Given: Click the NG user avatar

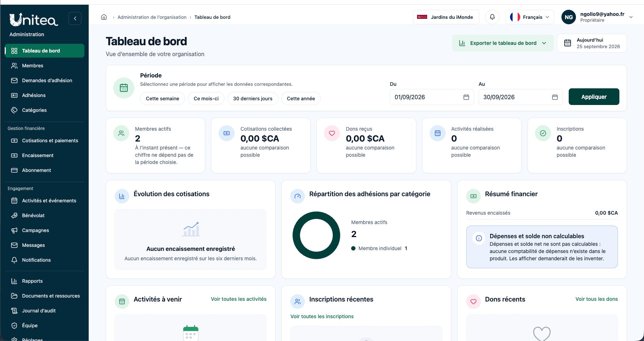Looking at the screenshot, I should (569, 17).
